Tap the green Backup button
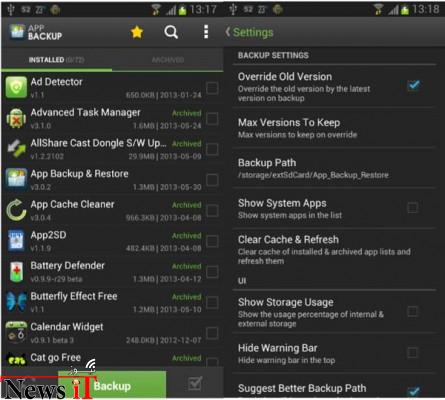 point(112,386)
